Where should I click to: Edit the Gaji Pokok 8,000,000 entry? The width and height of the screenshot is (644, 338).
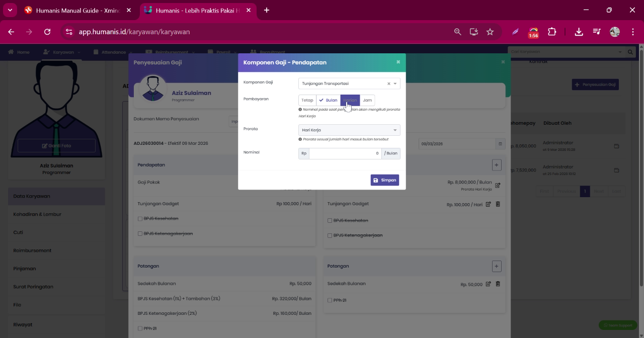(x=498, y=186)
